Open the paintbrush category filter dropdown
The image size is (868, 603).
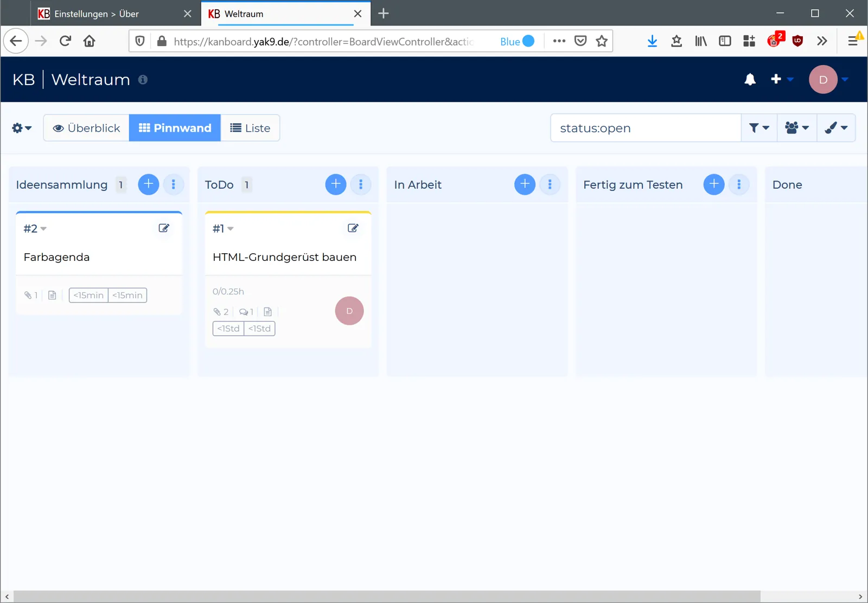click(836, 128)
